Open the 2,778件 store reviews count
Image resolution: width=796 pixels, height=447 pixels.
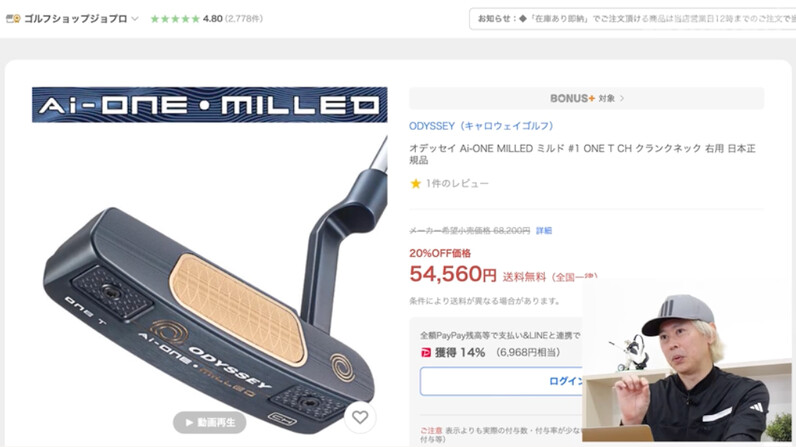(x=244, y=19)
